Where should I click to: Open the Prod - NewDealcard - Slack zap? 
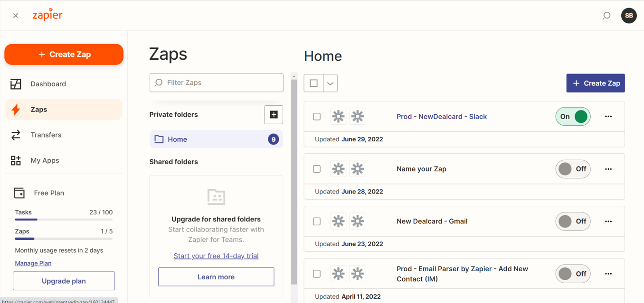point(442,117)
